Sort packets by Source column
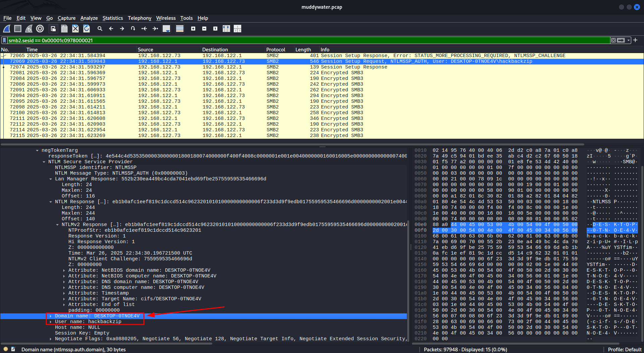644x353 pixels. [x=169, y=49]
